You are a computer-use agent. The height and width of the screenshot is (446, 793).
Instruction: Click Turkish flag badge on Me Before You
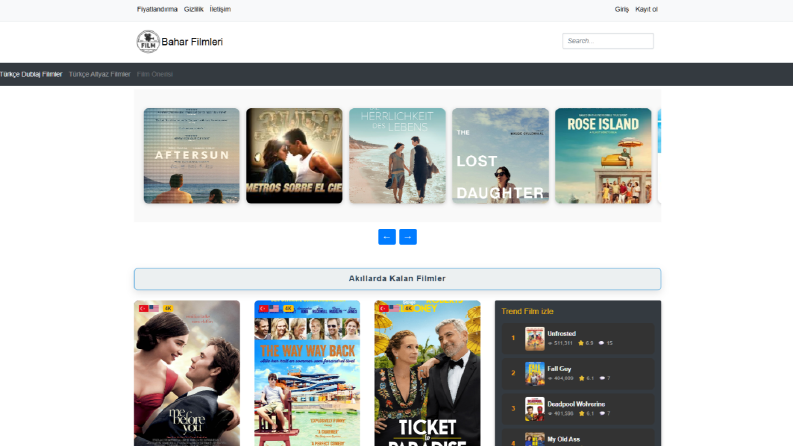coord(144,308)
